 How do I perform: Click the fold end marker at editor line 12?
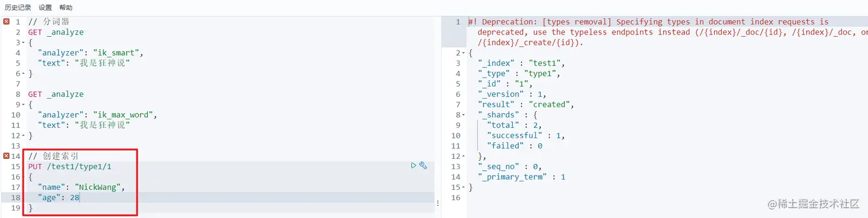click(23, 136)
